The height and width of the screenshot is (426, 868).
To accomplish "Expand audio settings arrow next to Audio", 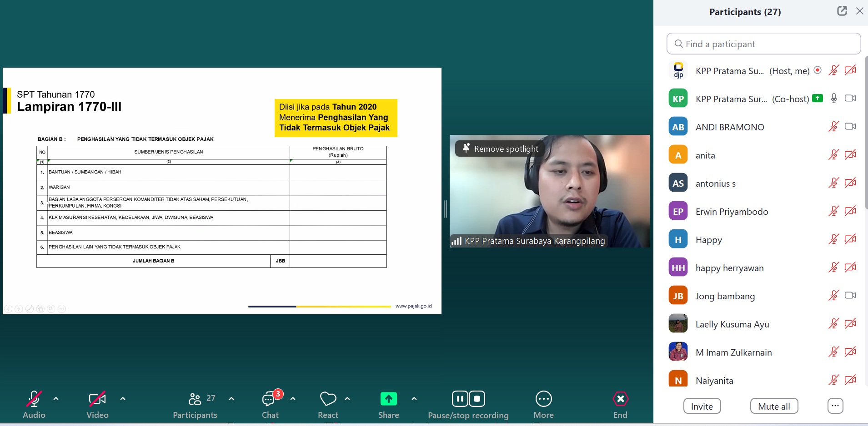I will [56, 399].
